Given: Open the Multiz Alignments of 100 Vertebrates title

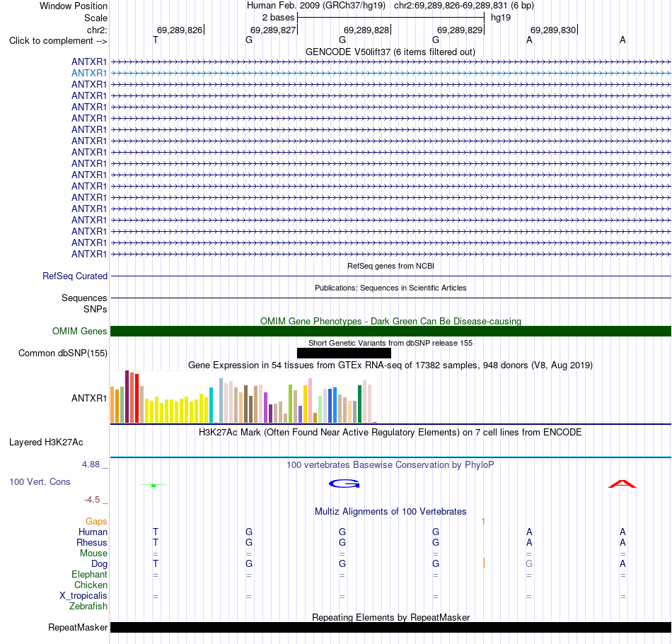Looking at the screenshot, I should click(x=390, y=512).
